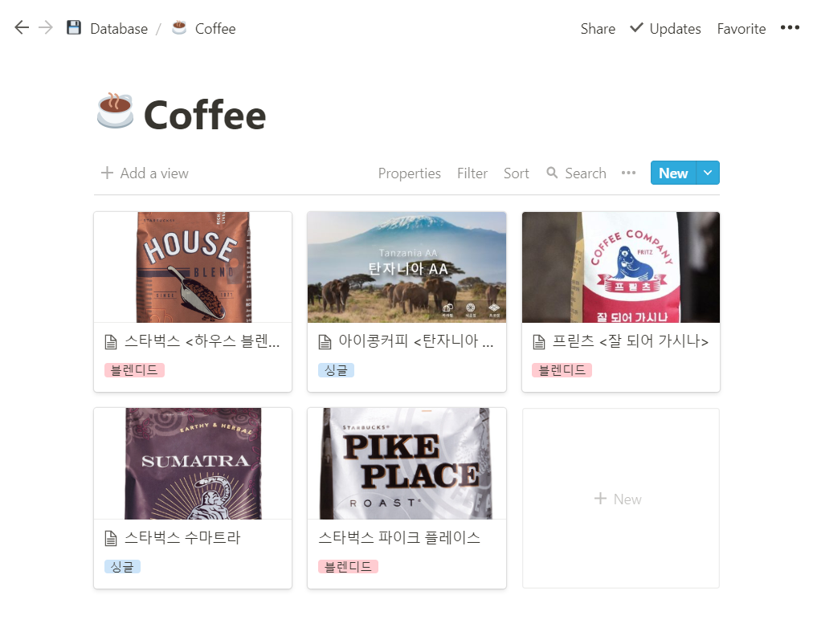Click the large coffee cup page icon
This screenshot has height=644, width=813.
click(x=115, y=110)
